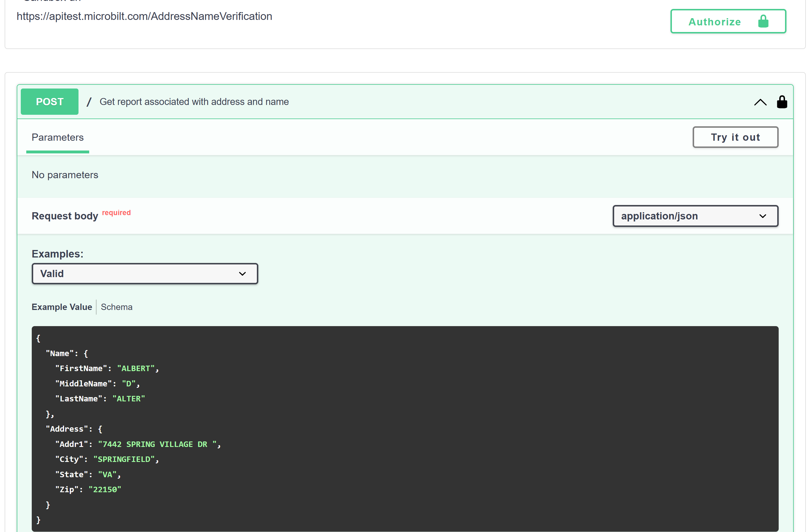Click the 'Request body' heading
The image size is (811, 532).
(x=65, y=216)
